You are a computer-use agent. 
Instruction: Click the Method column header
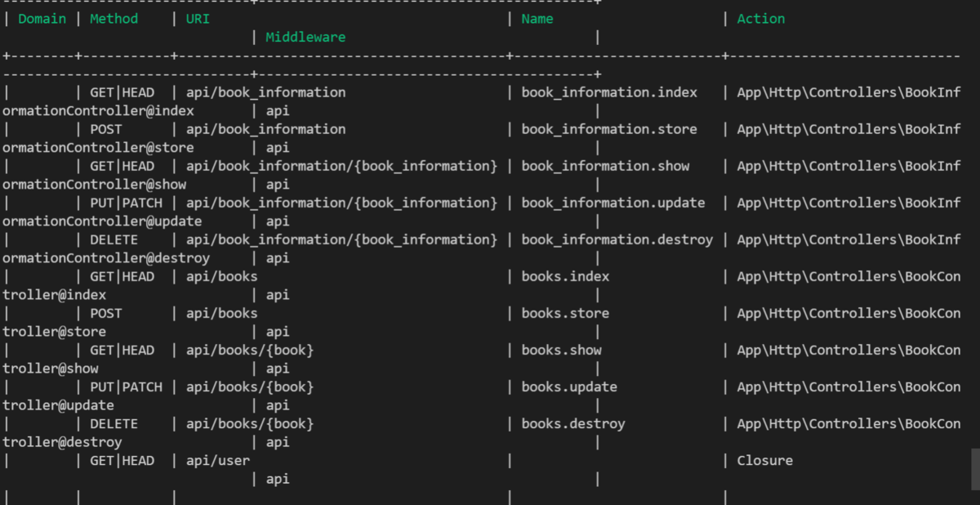(114, 18)
